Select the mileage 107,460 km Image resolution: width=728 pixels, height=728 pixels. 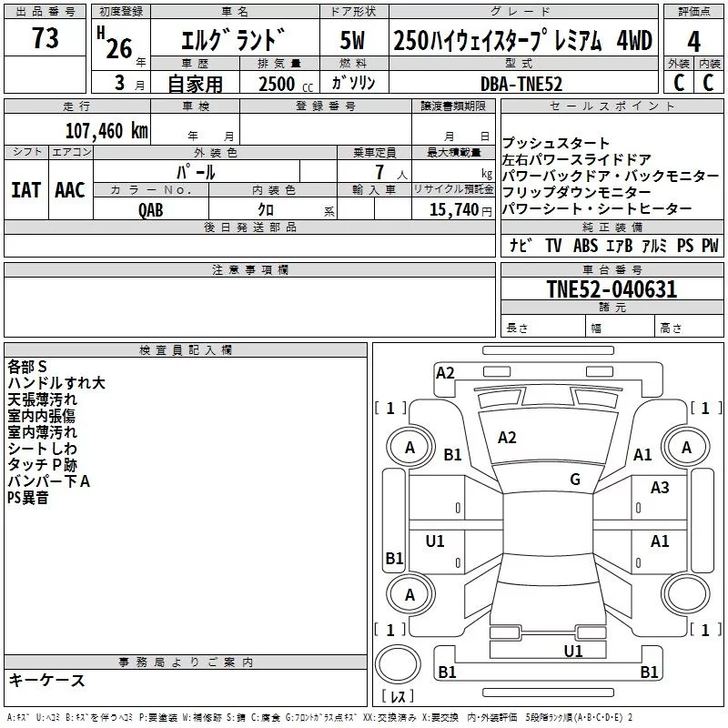[x=106, y=131]
